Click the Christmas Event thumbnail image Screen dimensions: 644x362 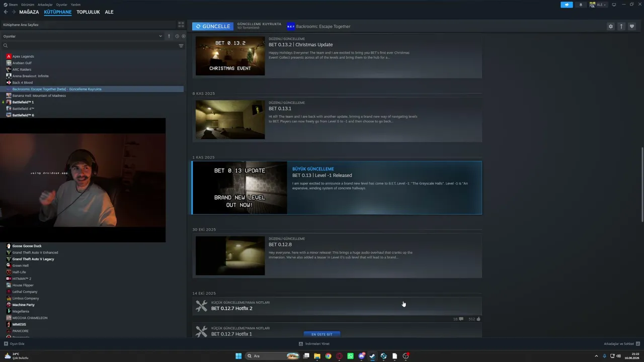[x=230, y=56]
